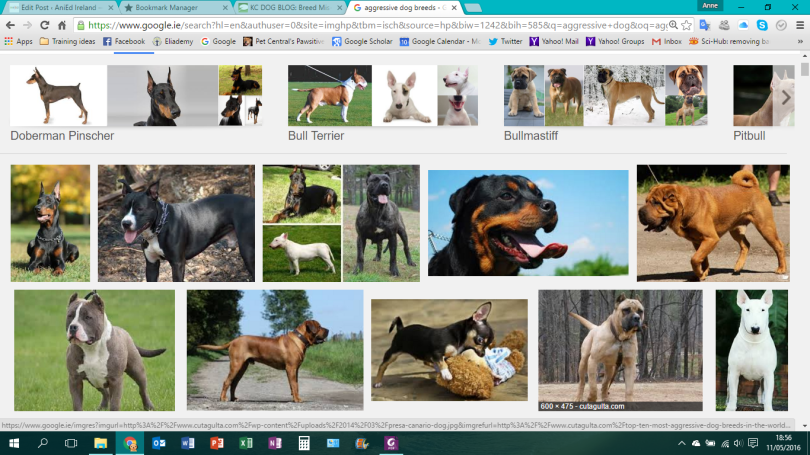The height and width of the screenshot is (455, 810).
Task: Switch to the KC DOG BLOG tab
Action: [x=285, y=7]
